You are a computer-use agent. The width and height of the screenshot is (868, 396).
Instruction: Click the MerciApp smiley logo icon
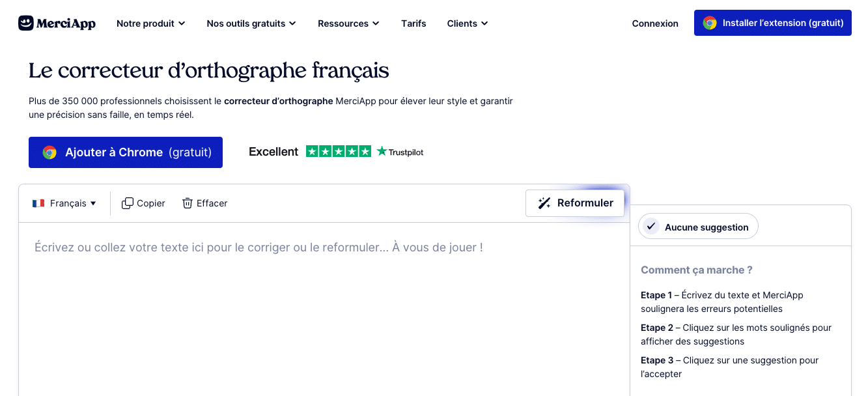click(x=26, y=23)
